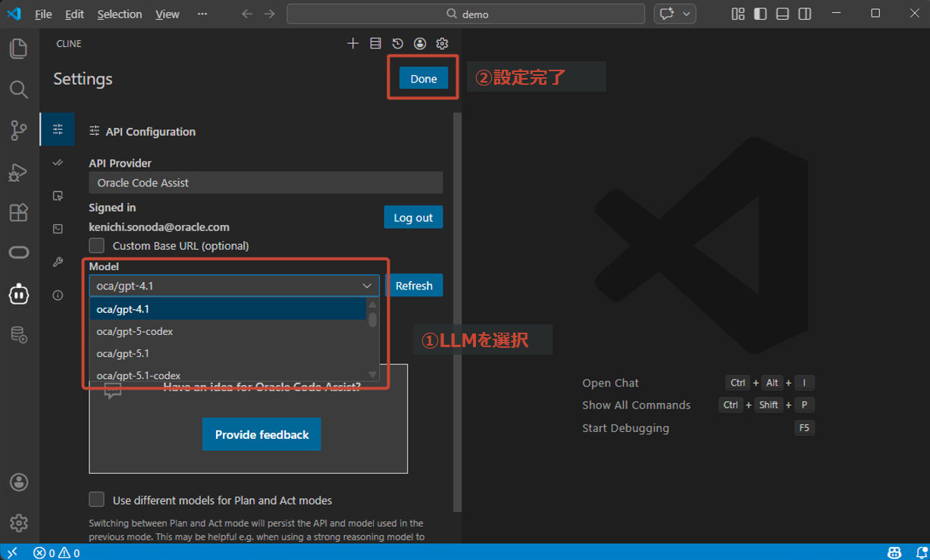
Task: Click the settings panel vertical scrollbar
Action: 457,311
